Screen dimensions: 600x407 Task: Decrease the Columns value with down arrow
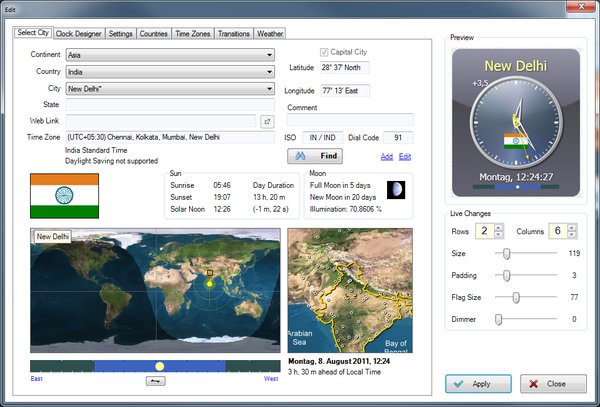point(574,235)
